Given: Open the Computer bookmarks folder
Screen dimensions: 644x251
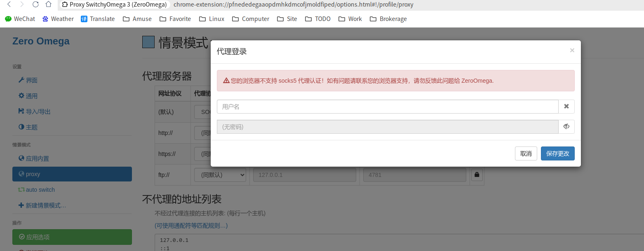Looking at the screenshot, I should pos(251,19).
